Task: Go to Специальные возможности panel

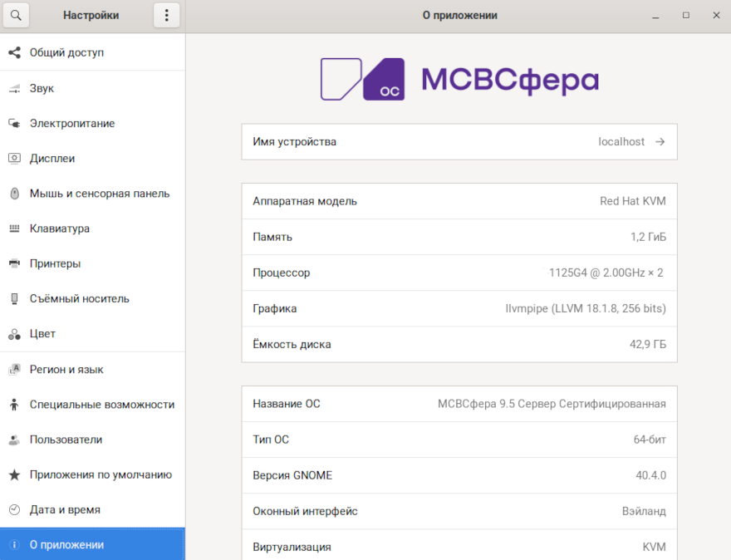Action: 101,405
